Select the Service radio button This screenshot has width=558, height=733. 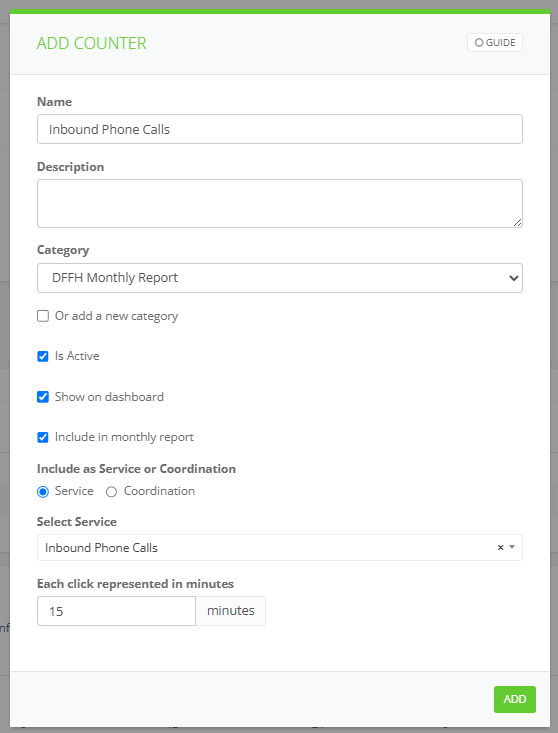(x=43, y=492)
